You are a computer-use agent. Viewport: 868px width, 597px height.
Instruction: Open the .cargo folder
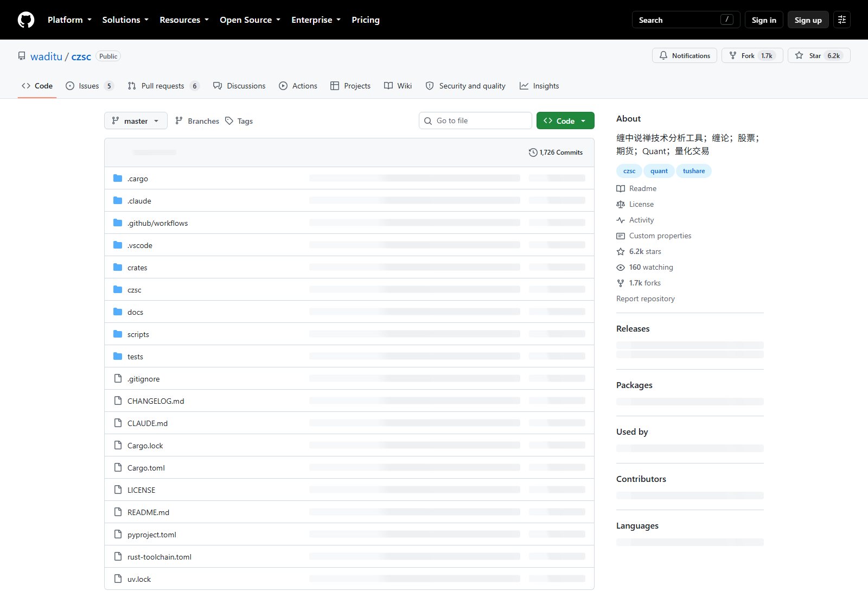[x=138, y=179]
